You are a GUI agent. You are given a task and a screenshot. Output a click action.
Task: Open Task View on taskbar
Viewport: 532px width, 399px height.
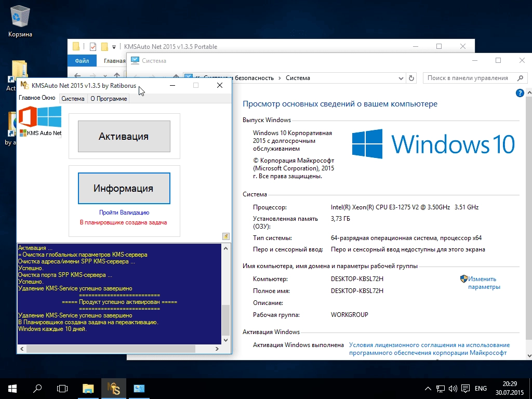(x=62, y=389)
